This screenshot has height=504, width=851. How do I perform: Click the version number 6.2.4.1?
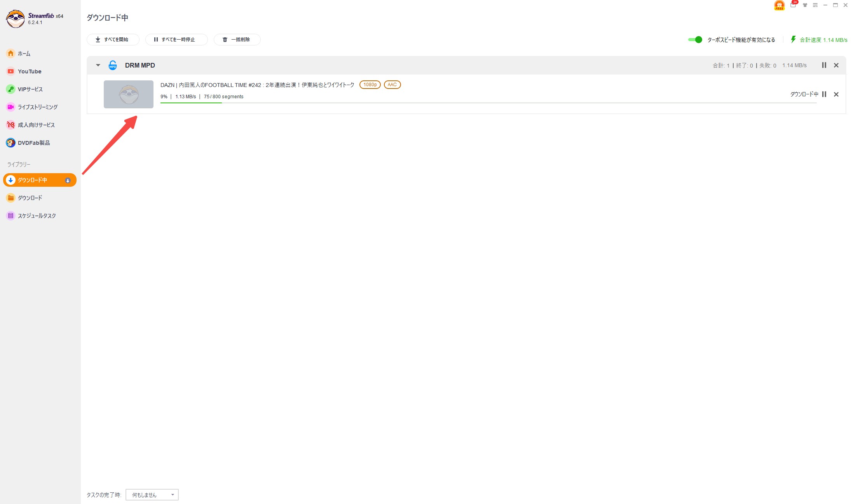click(x=35, y=23)
